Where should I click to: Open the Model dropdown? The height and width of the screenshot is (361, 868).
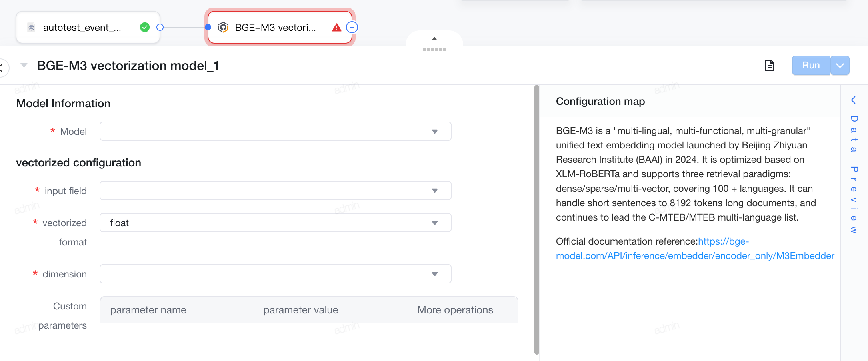pyautogui.click(x=275, y=131)
